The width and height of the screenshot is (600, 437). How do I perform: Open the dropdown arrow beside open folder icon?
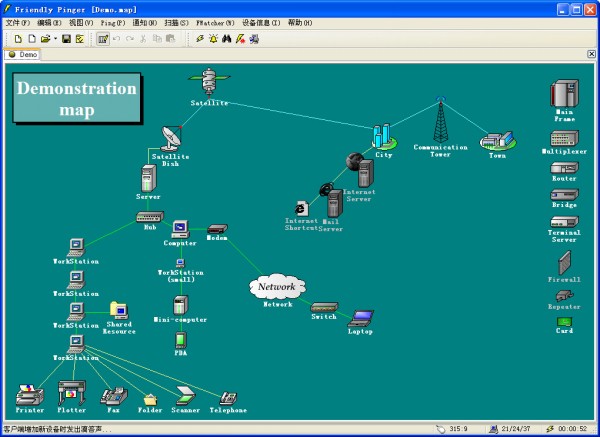click(55, 39)
